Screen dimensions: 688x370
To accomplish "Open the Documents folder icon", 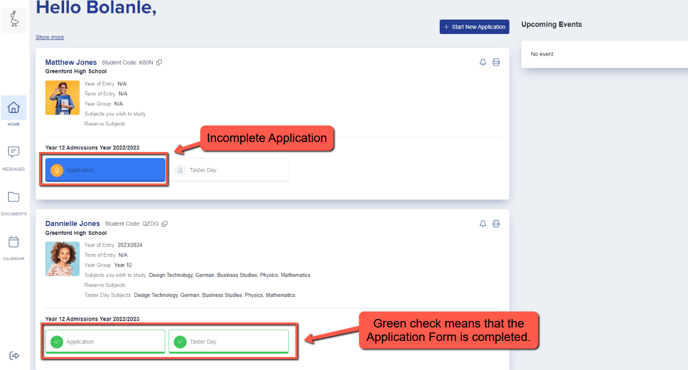I will pyautogui.click(x=14, y=197).
